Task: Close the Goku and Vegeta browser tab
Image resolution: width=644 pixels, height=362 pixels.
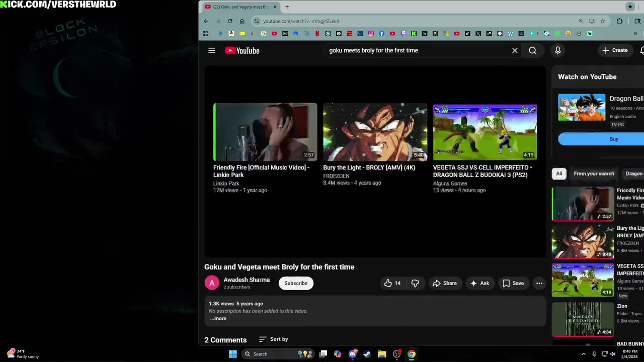Action: 275,7
